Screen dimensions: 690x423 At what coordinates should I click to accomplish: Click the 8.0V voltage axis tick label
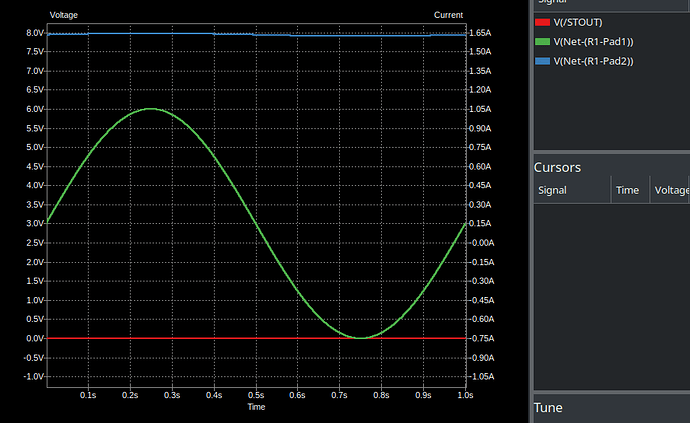point(35,33)
